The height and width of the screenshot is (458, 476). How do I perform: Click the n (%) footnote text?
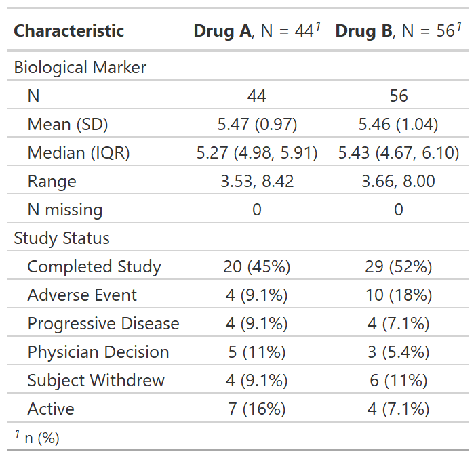tap(42, 438)
